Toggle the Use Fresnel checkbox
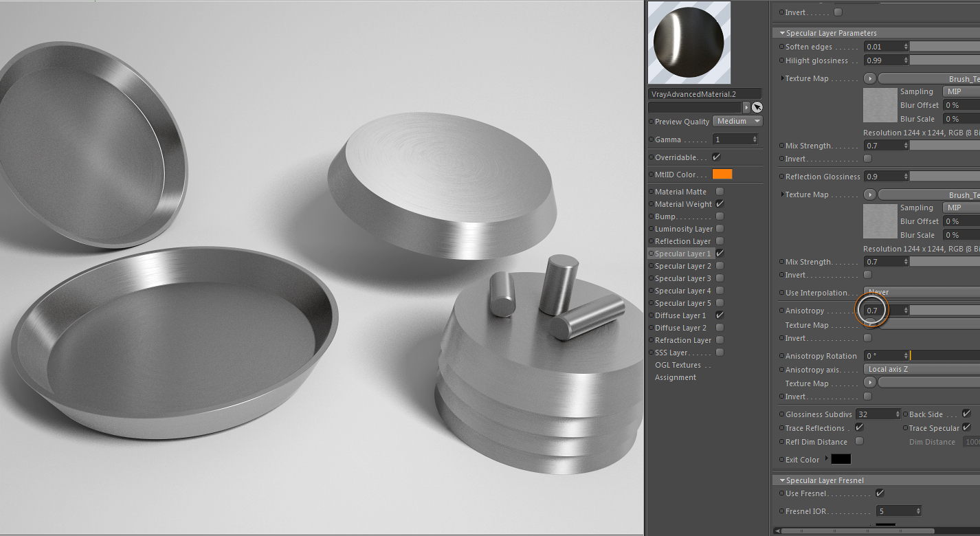Viewport: 980px width, 536px height. tap(880, 493)
